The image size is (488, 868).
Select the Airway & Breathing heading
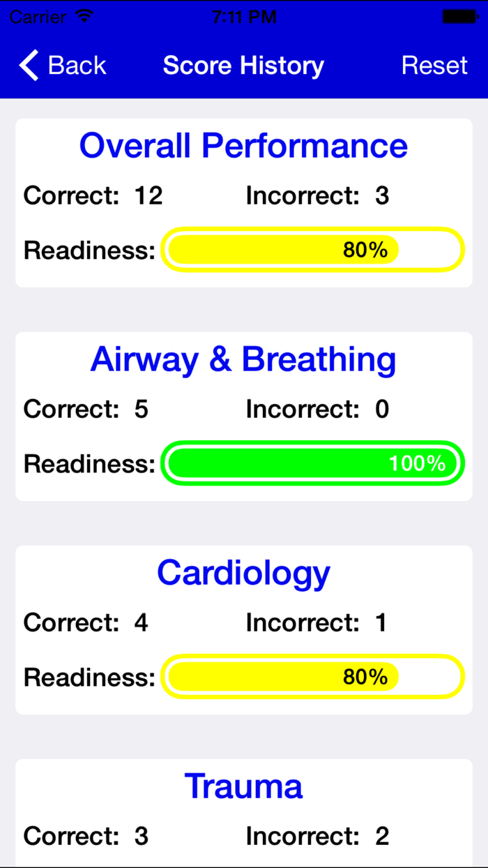243,359
